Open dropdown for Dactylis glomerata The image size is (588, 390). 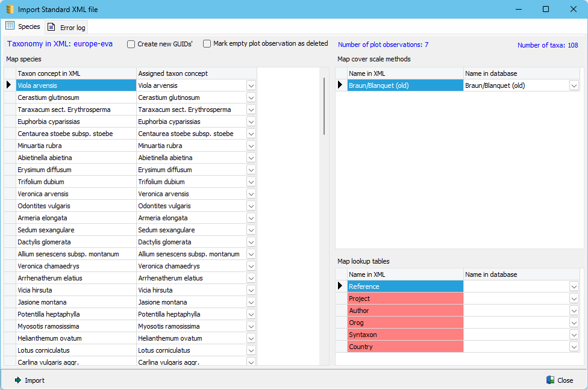(x=251, y=241)
